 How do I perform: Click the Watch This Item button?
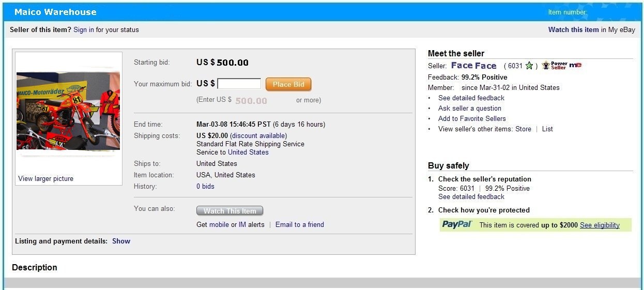tap(229, 211)
